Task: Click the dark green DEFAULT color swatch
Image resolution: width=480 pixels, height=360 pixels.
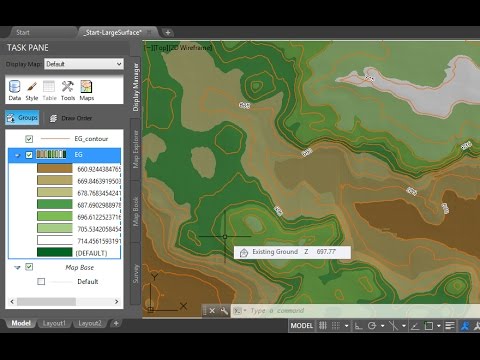Action: (x=55, y=252)
